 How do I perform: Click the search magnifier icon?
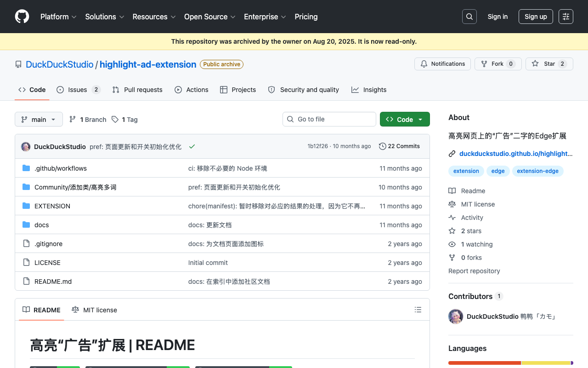point(469,17)
